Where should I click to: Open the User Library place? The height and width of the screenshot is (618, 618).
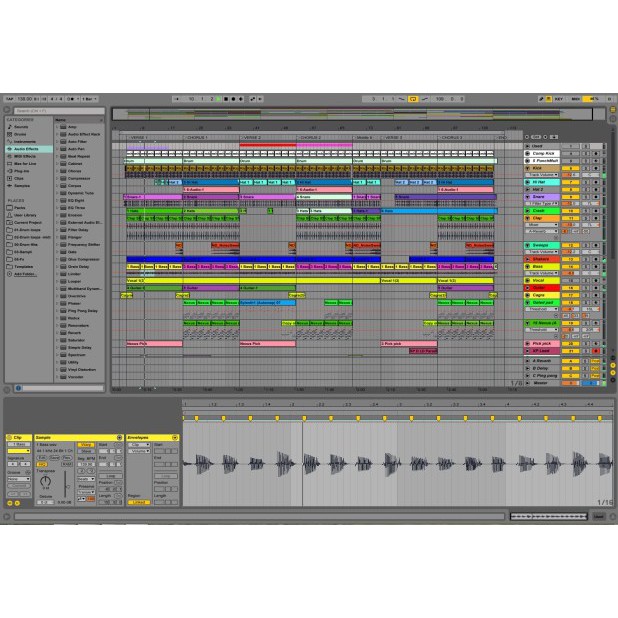[x=22, y=214]
